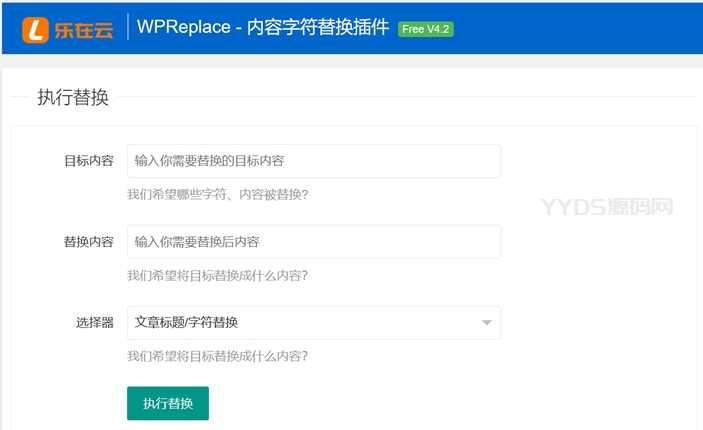Click the hint text 我们希望哪些字符、内容被替换?

pos(217,194)
